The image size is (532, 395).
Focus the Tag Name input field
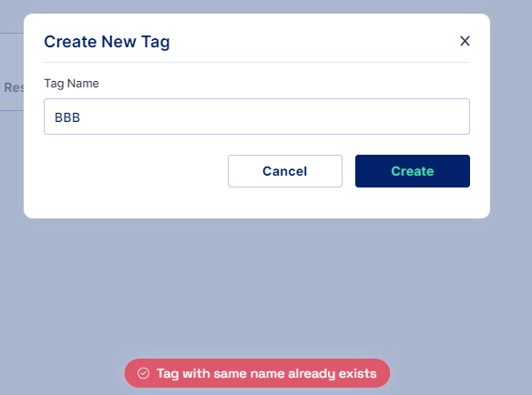(257, 116)
